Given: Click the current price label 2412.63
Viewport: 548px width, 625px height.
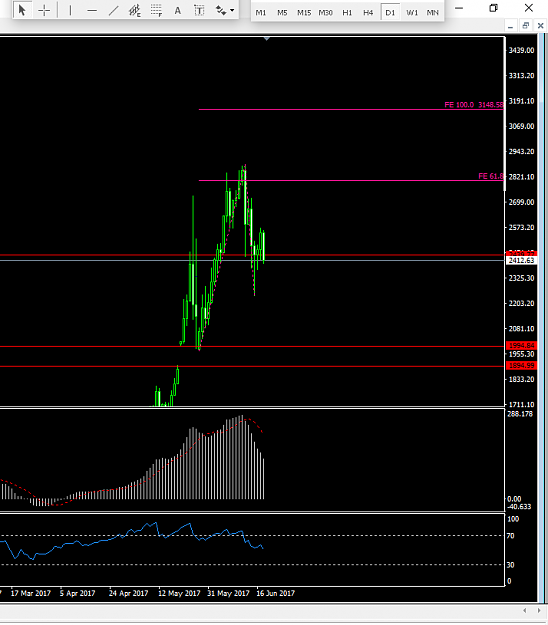Looking at the screenshot, I should click(x=522, y=260).
